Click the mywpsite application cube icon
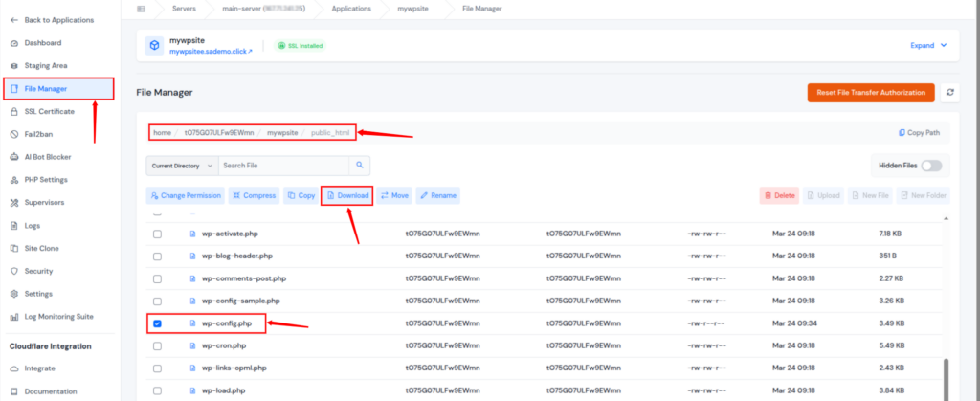This screenshot has width=980, height=401. coord(154,46)
